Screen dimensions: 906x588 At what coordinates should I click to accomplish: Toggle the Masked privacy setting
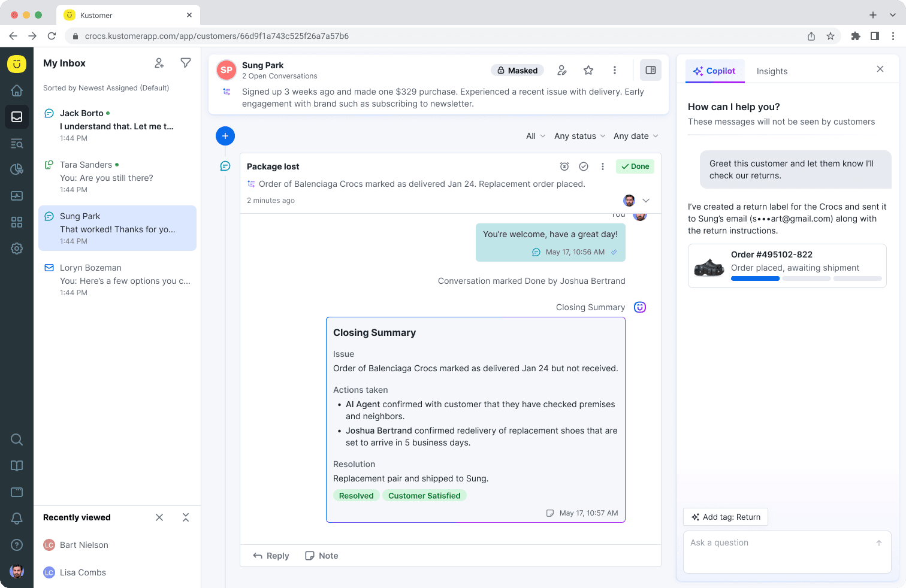517,70
